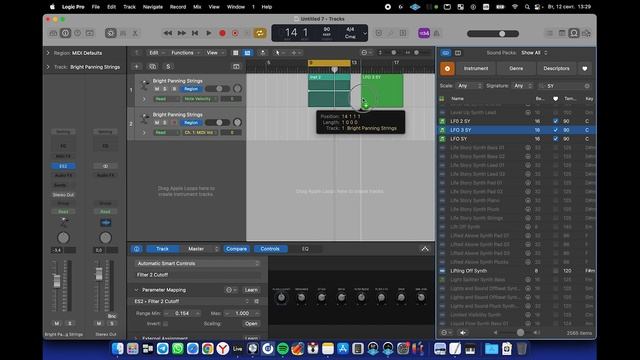Click the Descriptors filter button
The image size is (640, 360).
pyautogui.click(x=556, y=69)
